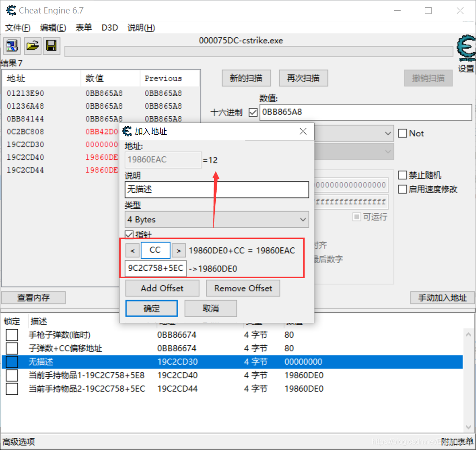Screen dimensions: 476x450
Task: Click the 设置 label under the logo
Action: coord(466,69)
